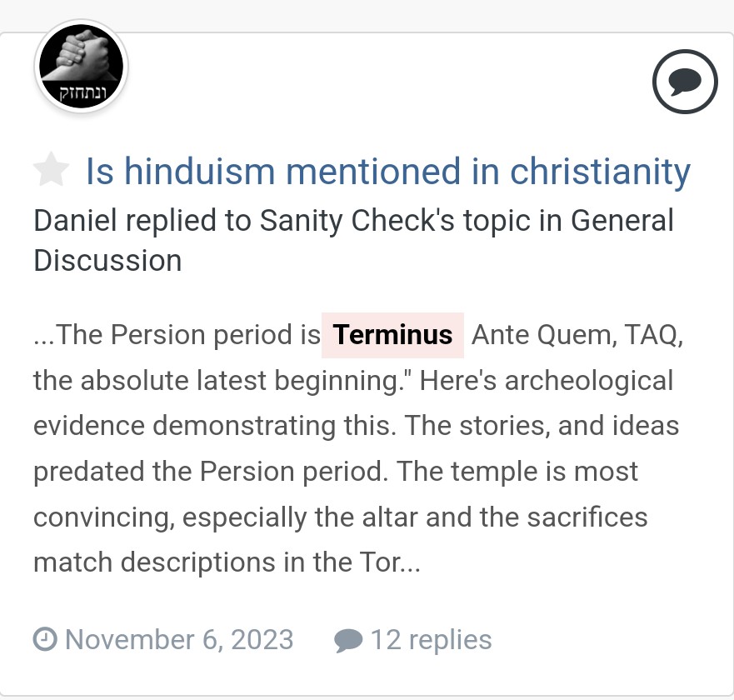The image size is (734, 700).
Task: Click the gray star icon beside title
Action: click(52, 169)
